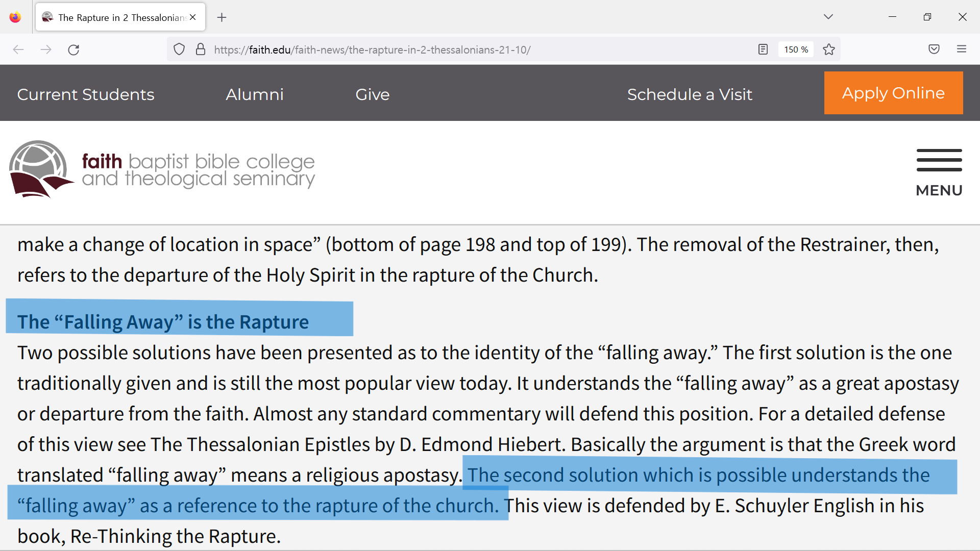This screenshot has width=980, height=551.
Task: Save page to Pocket
Action: (x=934, y=49)
